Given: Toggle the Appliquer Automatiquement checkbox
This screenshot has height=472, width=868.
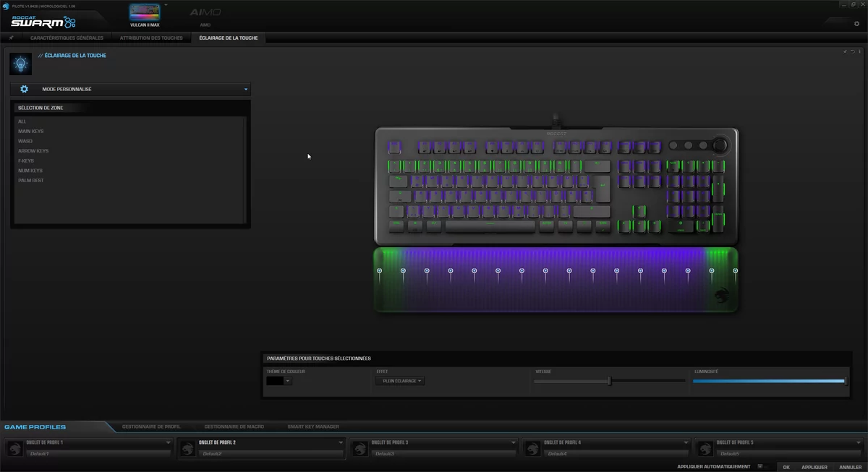Looking at the screenshot, I should click(x=759, y=466).
